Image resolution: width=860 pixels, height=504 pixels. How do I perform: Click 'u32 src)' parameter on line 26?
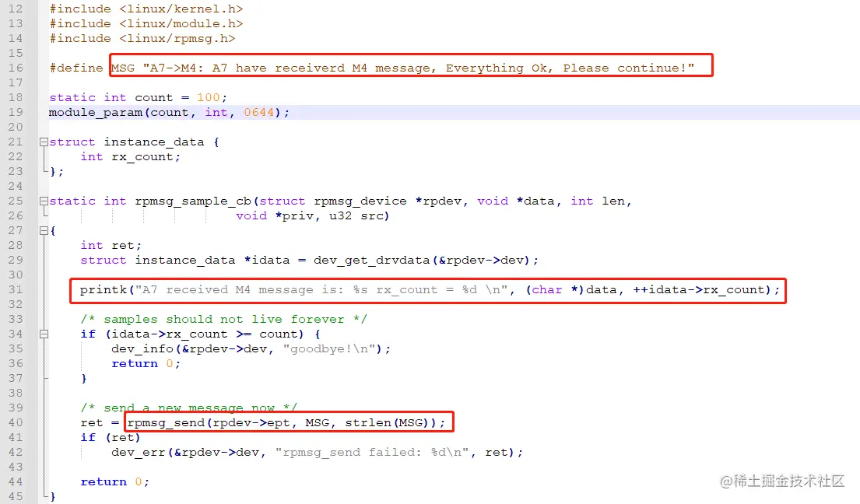tap(360, 216)
